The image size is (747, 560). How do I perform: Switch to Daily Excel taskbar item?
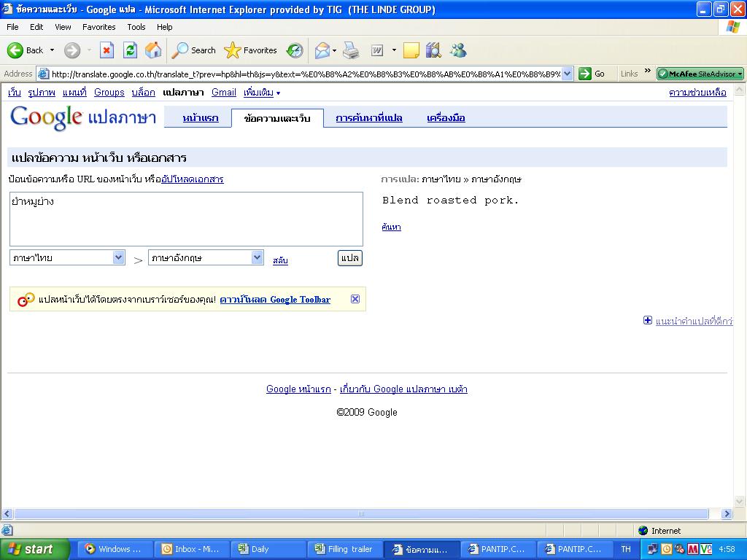[268, 549]
